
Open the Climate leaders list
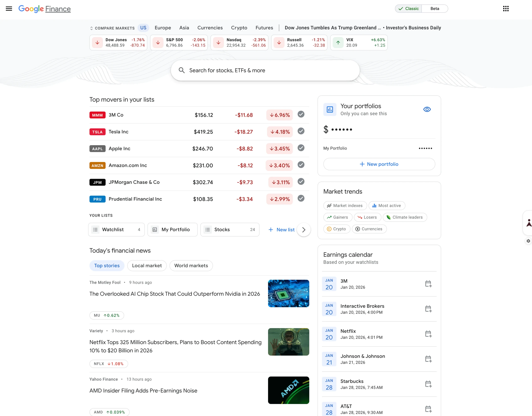coord(405,217)
